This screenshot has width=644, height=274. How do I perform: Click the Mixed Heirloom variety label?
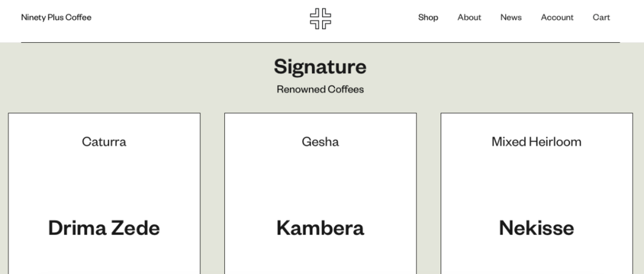pyautogui.click(x=537, y=142)
